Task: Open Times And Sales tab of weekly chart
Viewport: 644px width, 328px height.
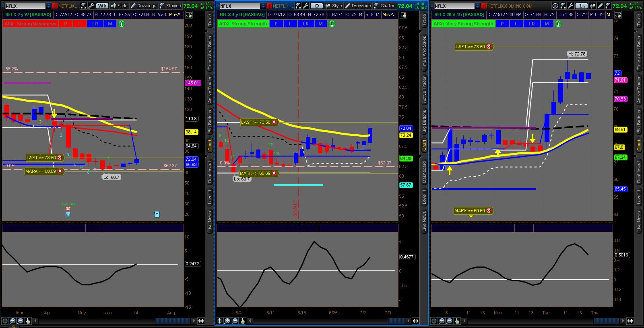Action: 209,53
